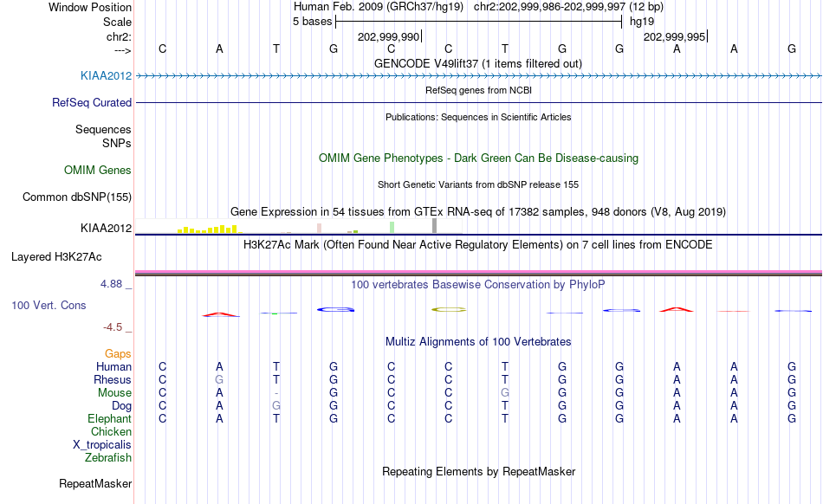This screenshot has height=504, width=823.
Task: Click the scale bar line in ruler
Action: point(479,22)
